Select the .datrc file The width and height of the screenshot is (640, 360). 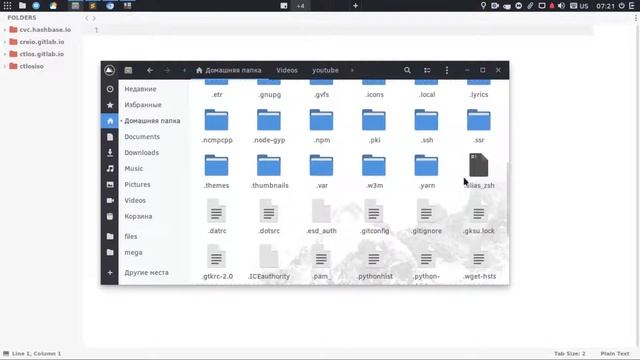point(216,217)
